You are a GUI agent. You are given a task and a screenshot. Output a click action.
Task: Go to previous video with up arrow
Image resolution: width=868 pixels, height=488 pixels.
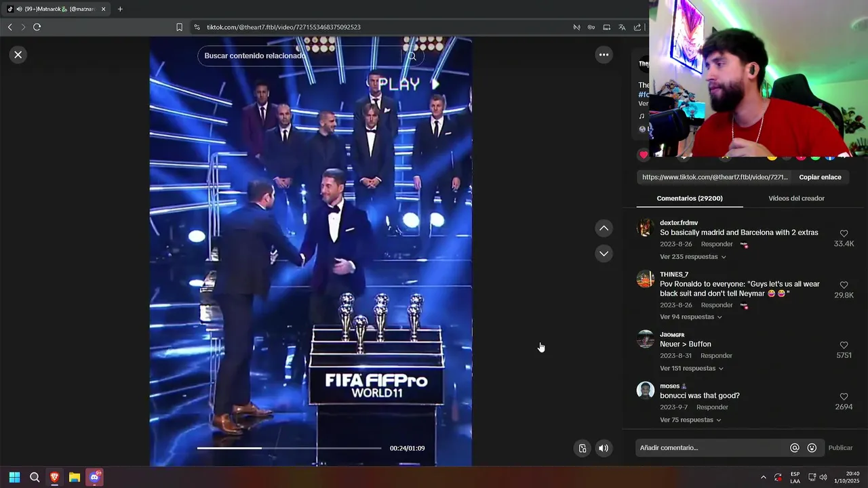pyautogui.click(x=604, y=228)
